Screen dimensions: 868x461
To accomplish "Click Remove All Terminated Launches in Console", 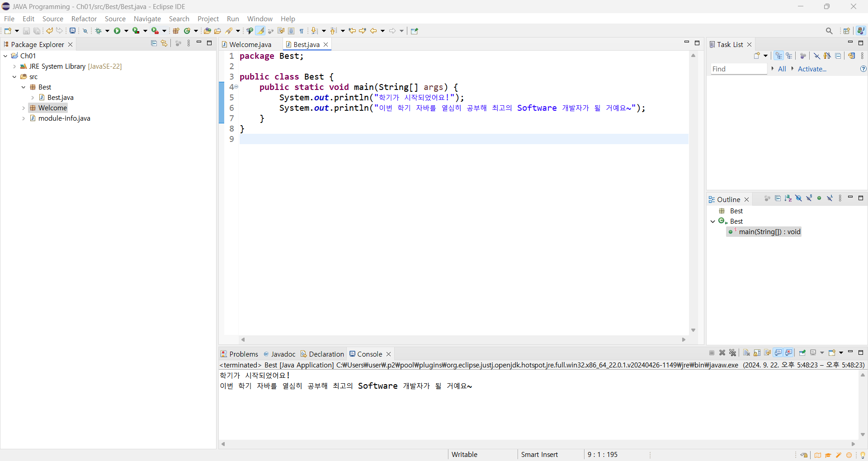I will 733,353.
